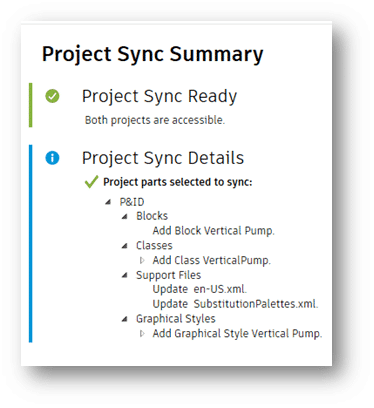The width and height of the screenshot is (374, 408).
Task: Select the Update en-US.xml item
Action: point(200,289)
